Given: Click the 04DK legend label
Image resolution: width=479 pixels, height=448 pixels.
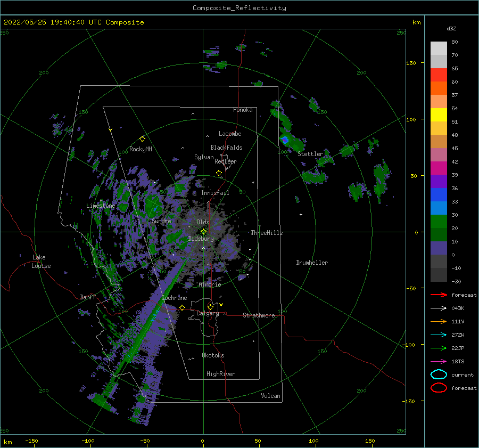Looking at the screenshot, I should [x=458, y=308].
